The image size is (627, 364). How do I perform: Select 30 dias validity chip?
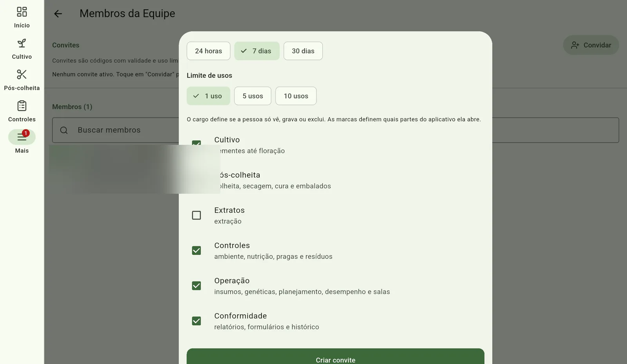[303, 51]
